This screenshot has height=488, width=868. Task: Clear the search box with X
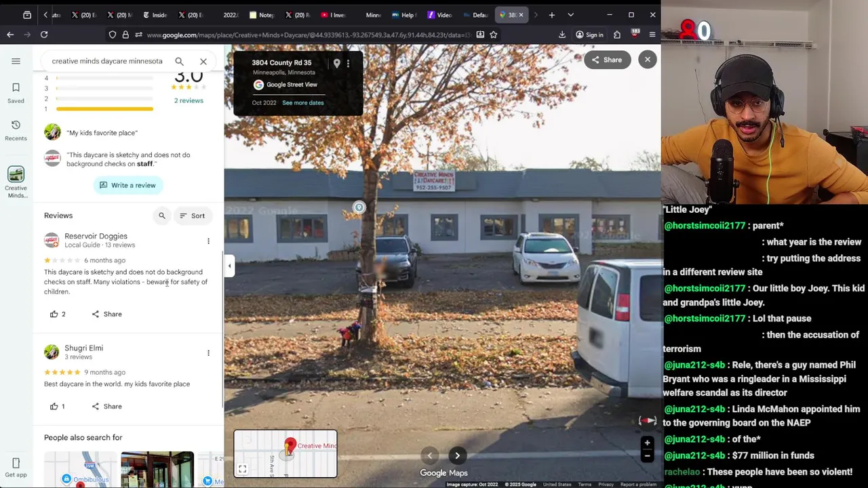click(203, 61)
